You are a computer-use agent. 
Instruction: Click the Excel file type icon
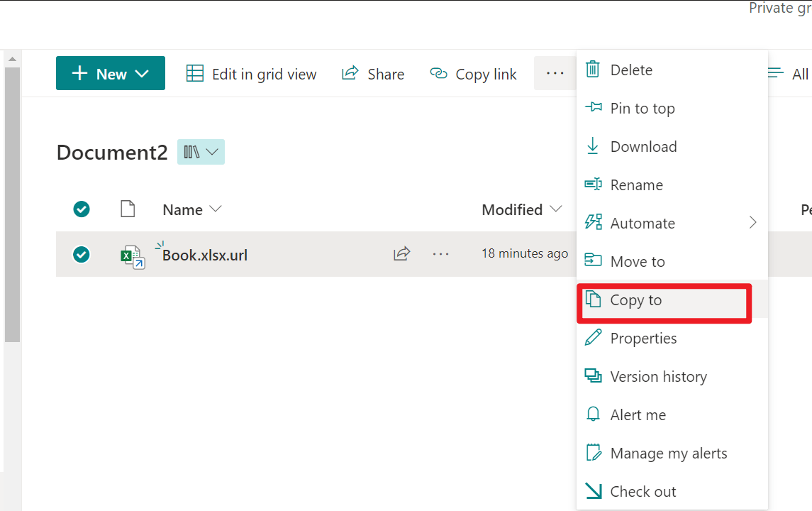point(133,256)
